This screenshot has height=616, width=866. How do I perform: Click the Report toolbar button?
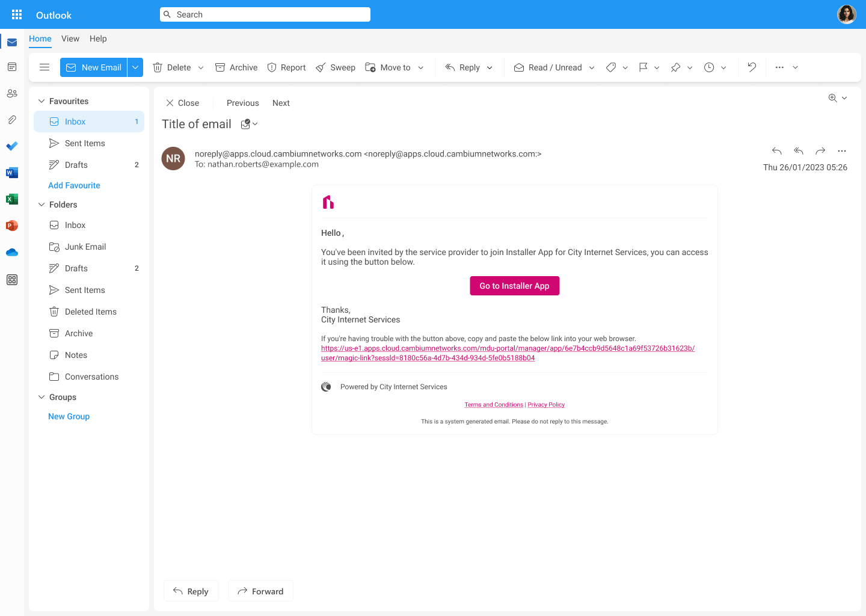[x=286, y=67]
